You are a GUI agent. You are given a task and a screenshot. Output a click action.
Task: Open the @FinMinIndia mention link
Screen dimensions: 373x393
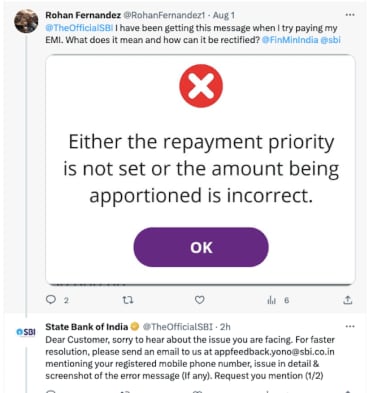coord(290,40)
